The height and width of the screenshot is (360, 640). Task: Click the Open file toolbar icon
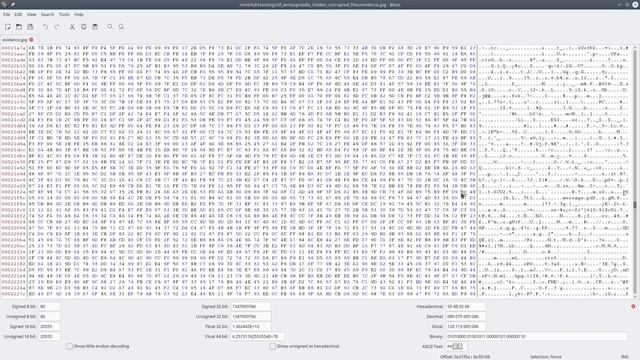pyautogui.click(x=19, y=27)
